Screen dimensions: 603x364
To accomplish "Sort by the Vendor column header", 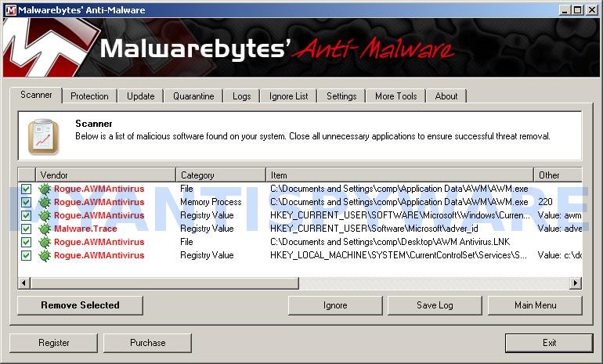I will click(106, 175).
